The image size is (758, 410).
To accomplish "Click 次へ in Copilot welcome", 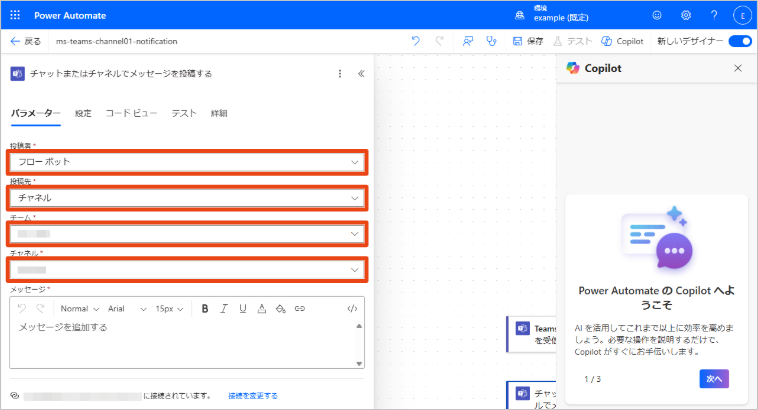I will pyautogui.click(x=714, y=379).
